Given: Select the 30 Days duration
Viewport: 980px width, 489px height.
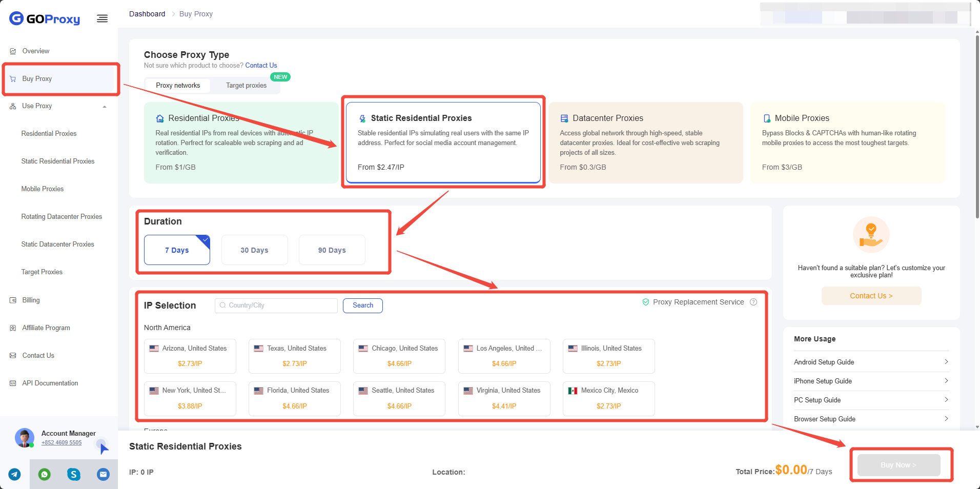Looking at the screenshot, I should pos(254,250).
